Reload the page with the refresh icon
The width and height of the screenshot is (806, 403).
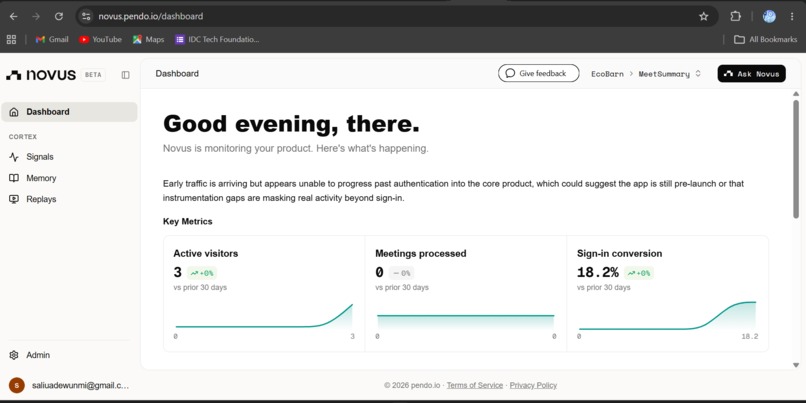[59, 16]
